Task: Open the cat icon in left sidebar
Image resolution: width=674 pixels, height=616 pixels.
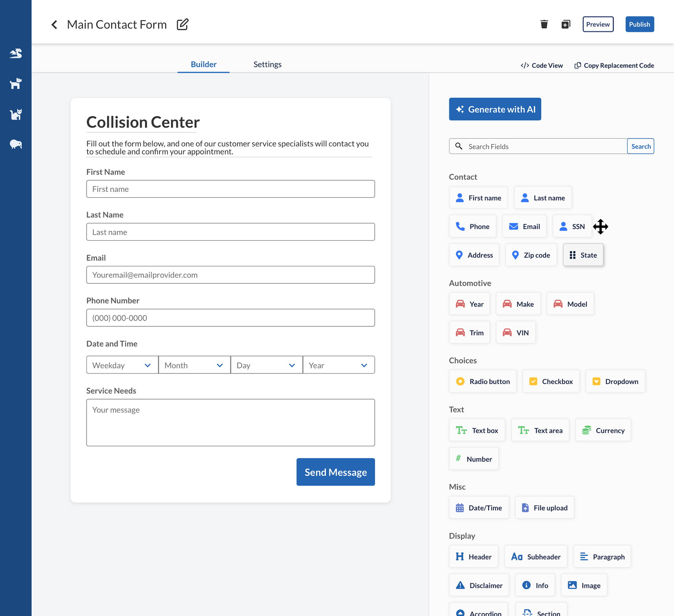Action: [x=16, y=114]
